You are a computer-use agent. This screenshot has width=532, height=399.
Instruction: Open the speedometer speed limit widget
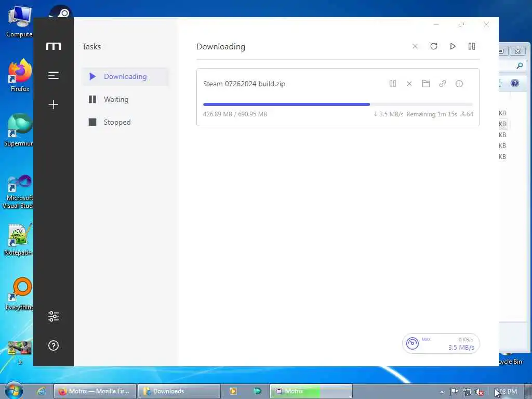tap(412, 343)
